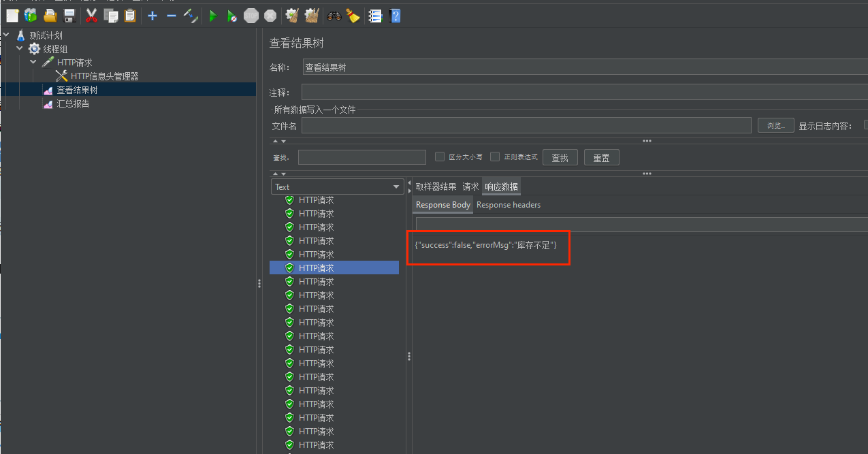This screenshot has width=868, height=454.
Task: Switch to the Response headers tab
Action: (x=509, y=205)
